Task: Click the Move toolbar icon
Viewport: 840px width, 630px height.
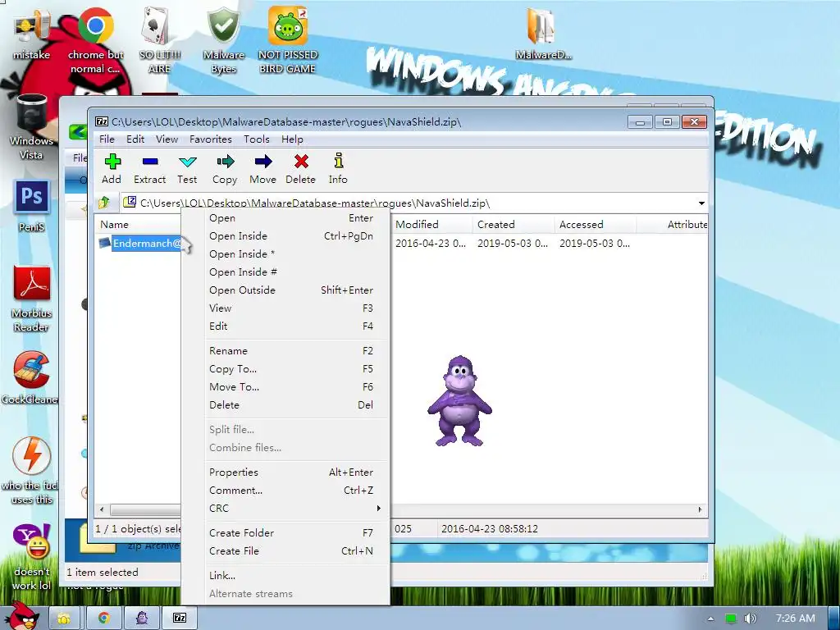Action: coord(263,162)
